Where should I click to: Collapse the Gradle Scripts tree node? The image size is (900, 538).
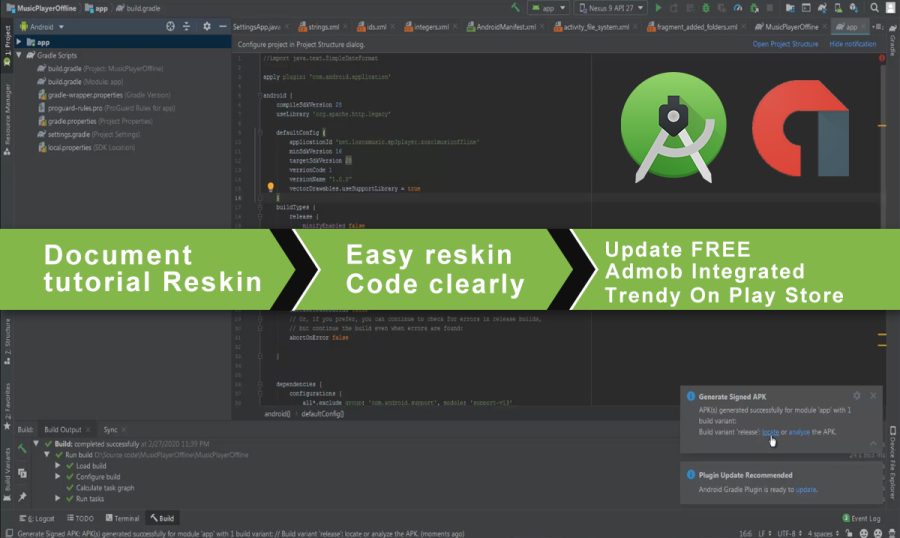[19, 55]
